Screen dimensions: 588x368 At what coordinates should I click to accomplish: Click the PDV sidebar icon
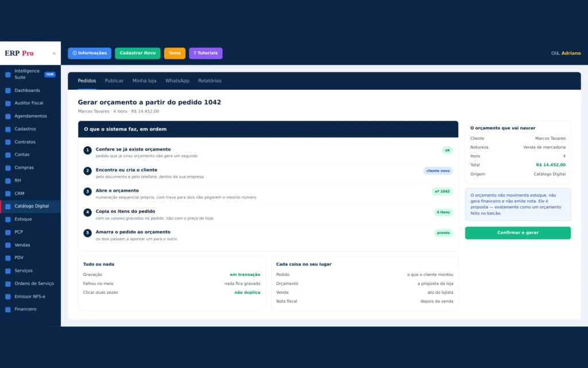8,258
